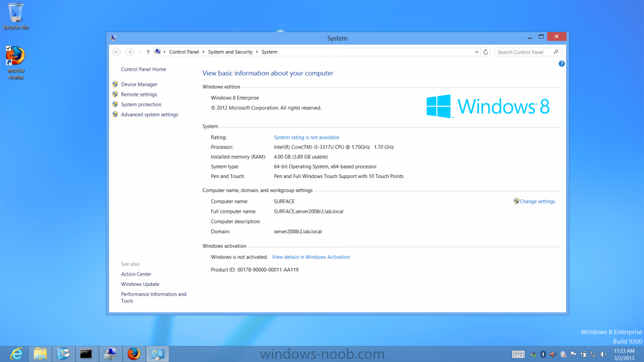Click the processor value Intel Core i5-3317U
The width and height of the screenshot is (644, 362).
pos(334,147)
